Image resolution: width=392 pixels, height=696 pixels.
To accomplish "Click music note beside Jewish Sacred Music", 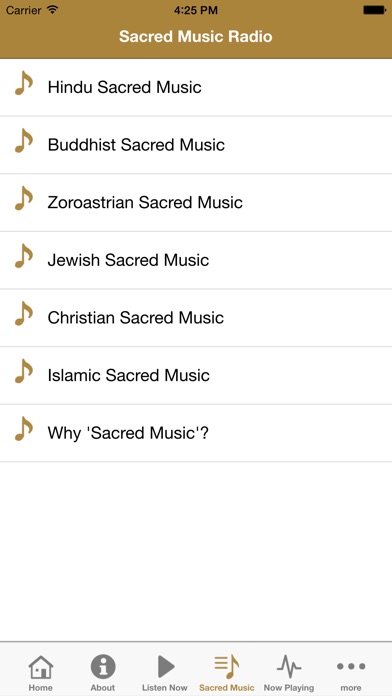I will click(x=24, y=257).
